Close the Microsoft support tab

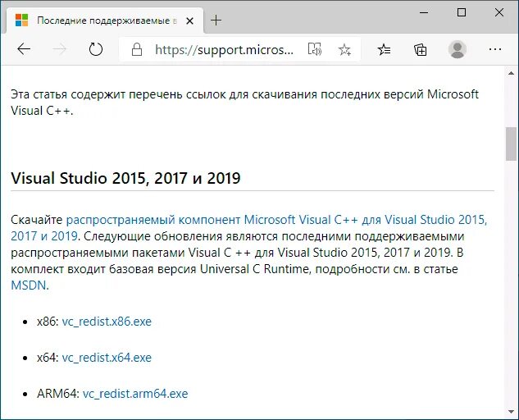pos(189,21)
